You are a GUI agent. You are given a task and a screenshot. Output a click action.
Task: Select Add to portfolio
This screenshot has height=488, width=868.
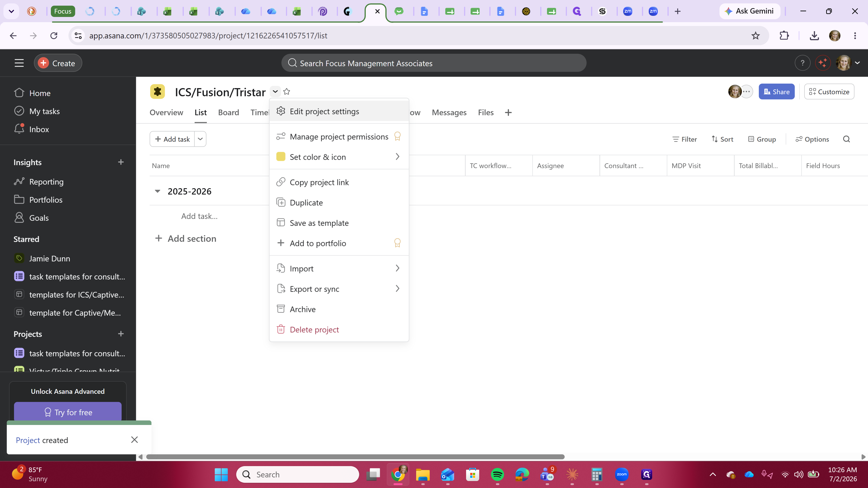(339, 243)
